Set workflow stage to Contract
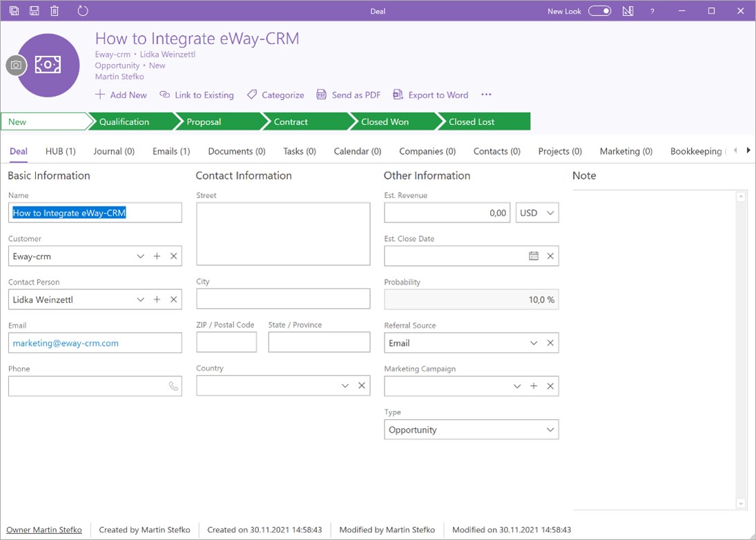Screen dimensions: 756x540 click(305, 122)
